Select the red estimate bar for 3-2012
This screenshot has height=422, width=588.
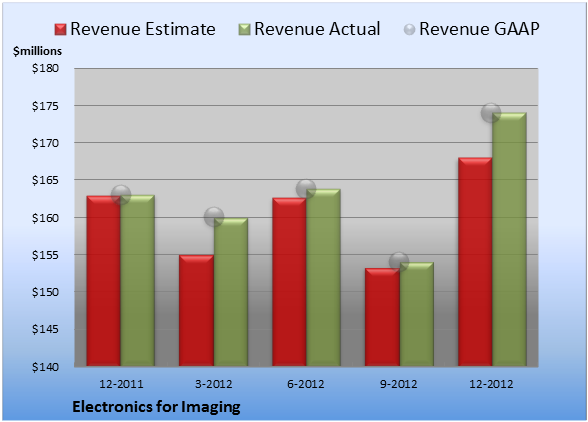pyautogui.click(x=196, y=310)
